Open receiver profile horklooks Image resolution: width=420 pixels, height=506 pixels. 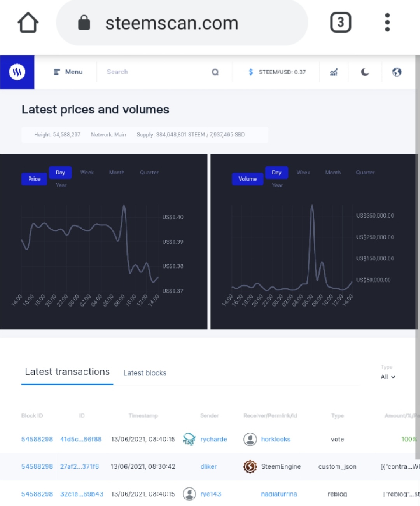click(x=276, y=440)
